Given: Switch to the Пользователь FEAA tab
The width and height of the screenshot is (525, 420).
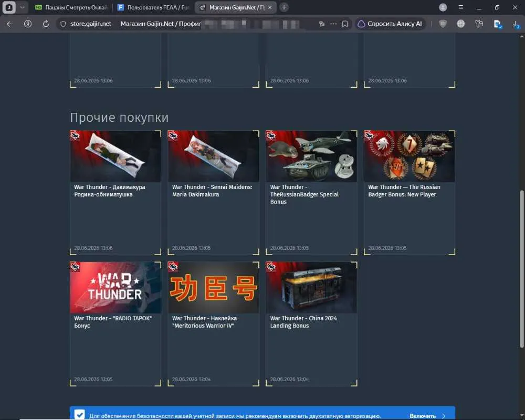Looking at the screenshot, I should pos(153,7).
